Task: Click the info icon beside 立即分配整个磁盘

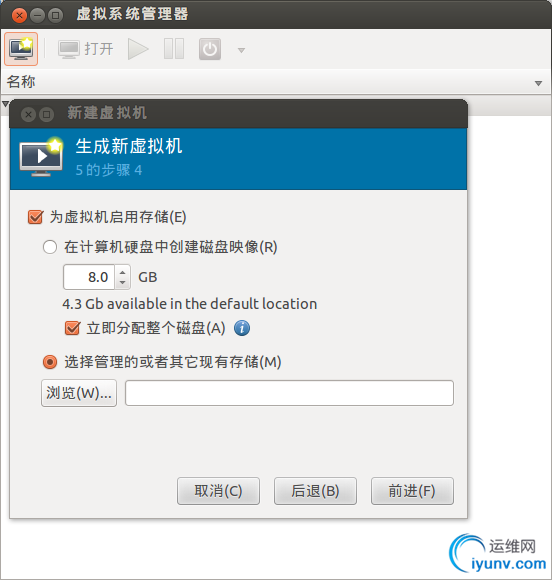Action: [x=242, y=328]
